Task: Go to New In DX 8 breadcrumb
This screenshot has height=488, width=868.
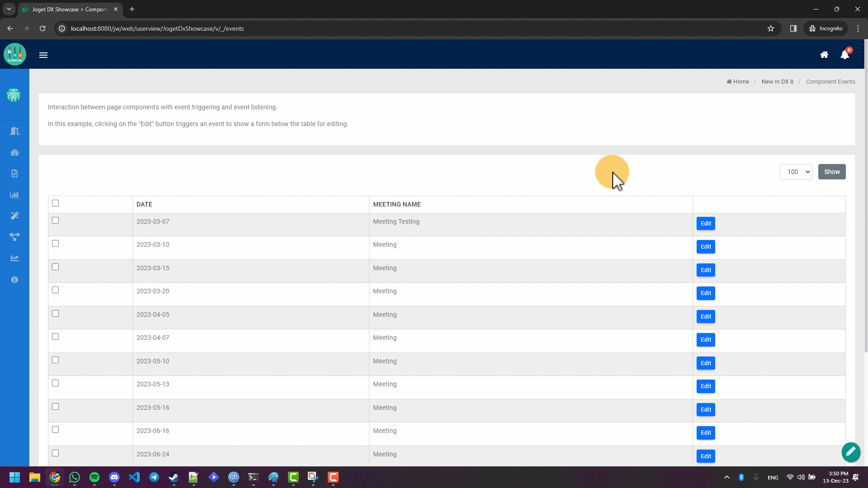Action: [x=777, y=82]
